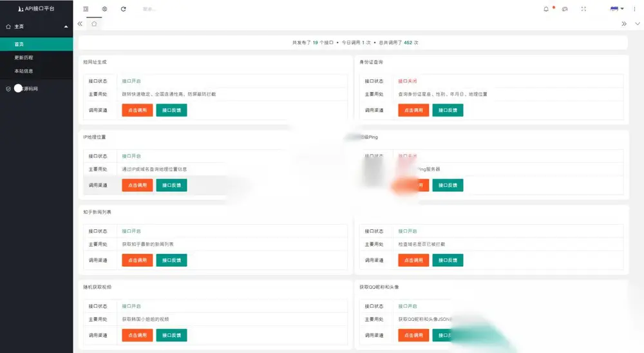Collapse the 主页 menu arrow
The height and width of the screenshot is (353, 644).
pyautogui.click(x=66, y=26)
